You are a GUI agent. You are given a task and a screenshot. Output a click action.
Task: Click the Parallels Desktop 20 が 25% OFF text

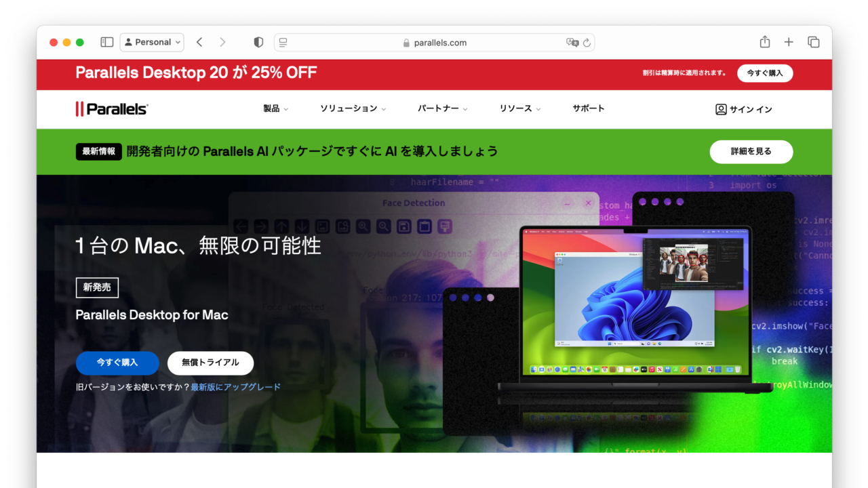click(x=196, y=73)
